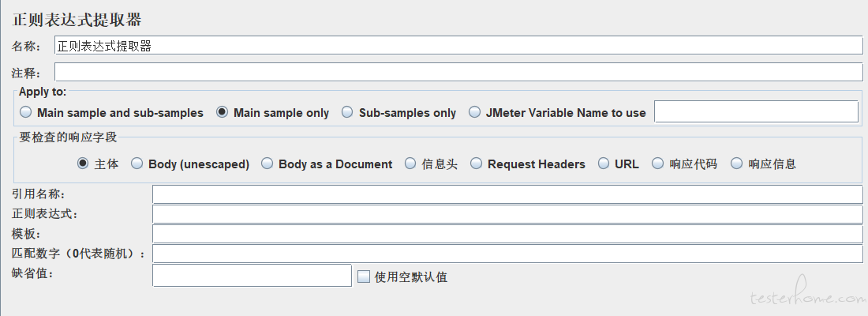This screenshot has width=868, height=316.
Task: Click the JMeter variable name text field
Action: pos(756,112)
